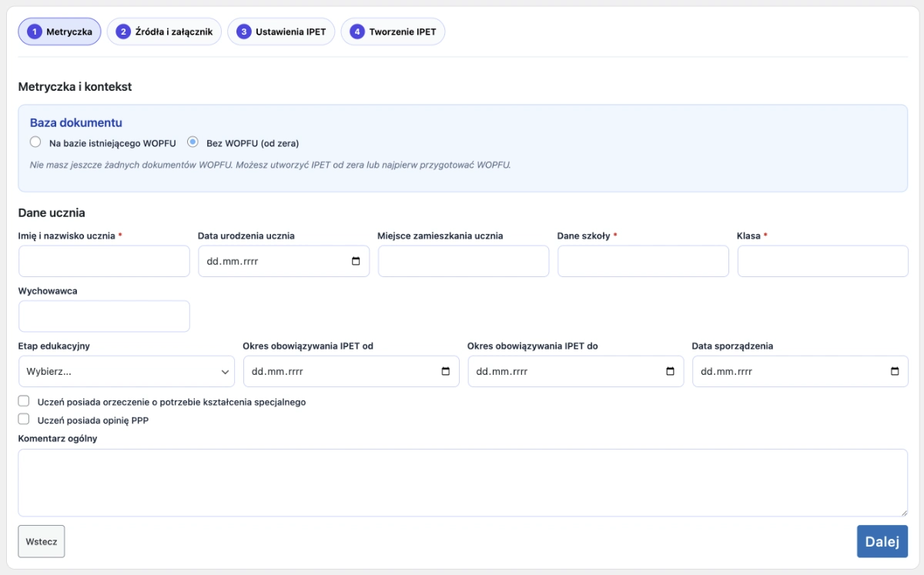Click the Miejsce zamieszkania ucznia field

[x=464, y=262]
